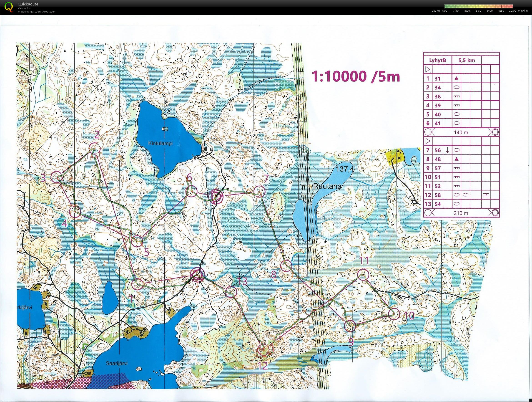The image size is (532, 402).
Task: Click the 5,5 km course length cell
Action: [x=467, y=60]
